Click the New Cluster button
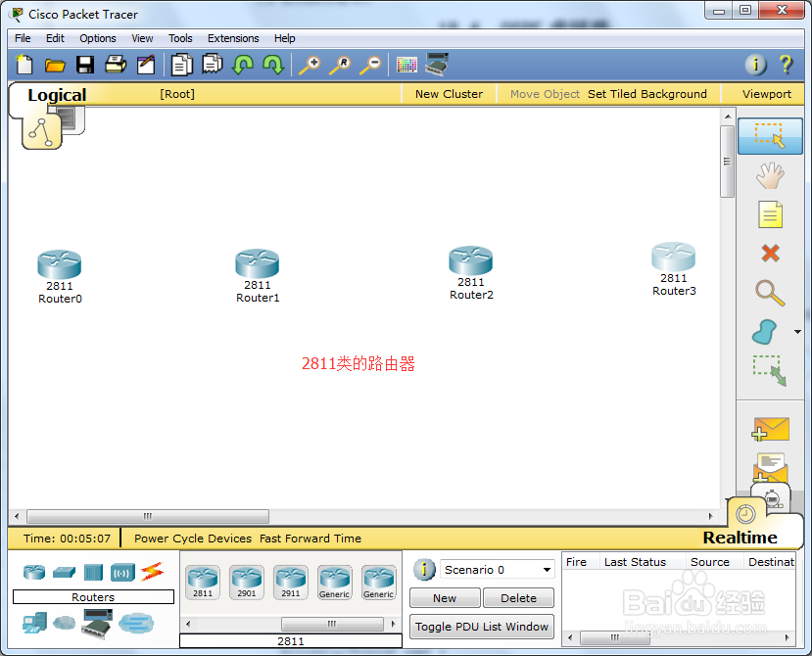The width and height of the screenshot is (812, 656). pyautogui.click(x=449, y=94)
